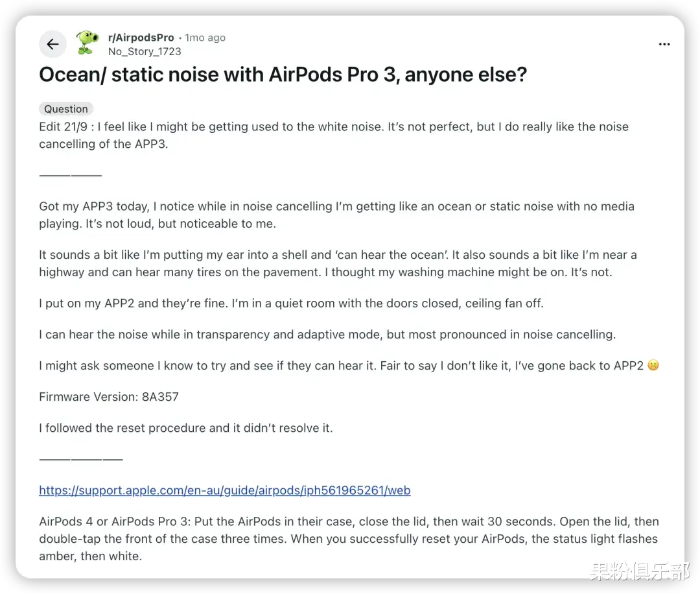Click the "Firmware Version: 8A357" text
Viewport: 700px width, 594px height.
[x=109, y=397]
